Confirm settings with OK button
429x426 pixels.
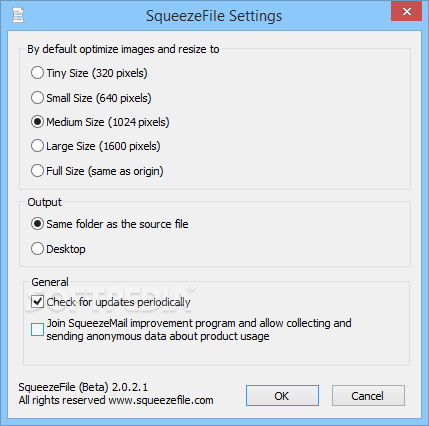pyautogui.click(x=282, y=396)
